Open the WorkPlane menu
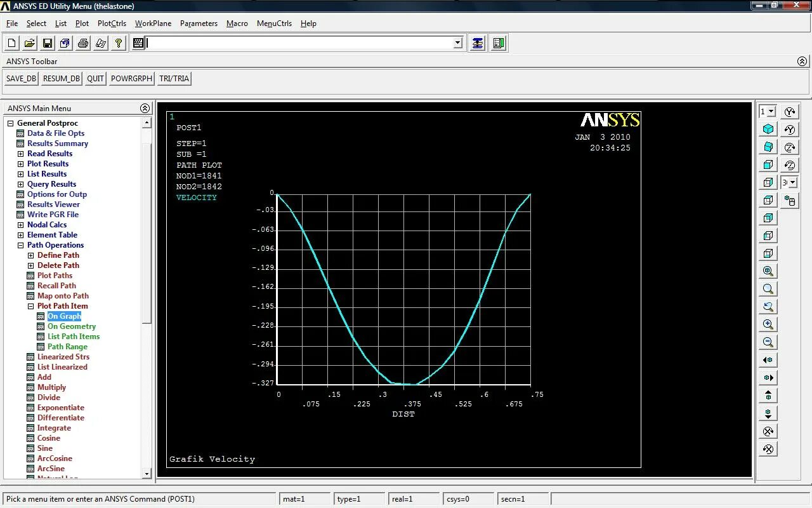 click(153, 23)
